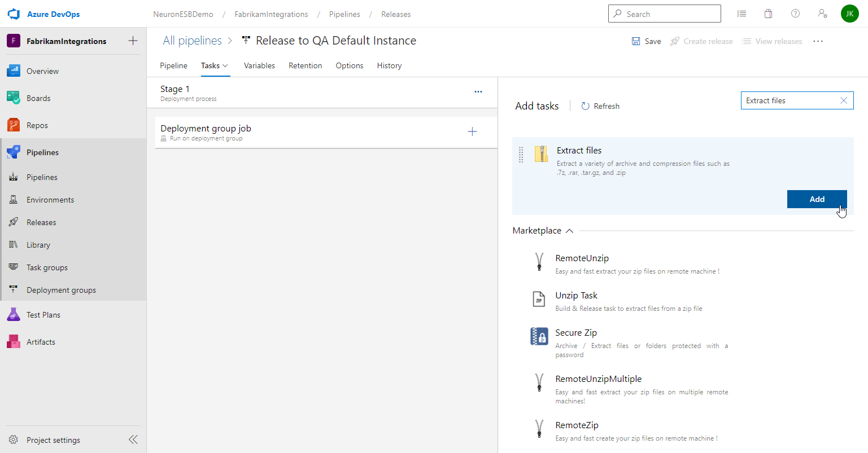Open the Releases breadcrumb

pos(396,14)
